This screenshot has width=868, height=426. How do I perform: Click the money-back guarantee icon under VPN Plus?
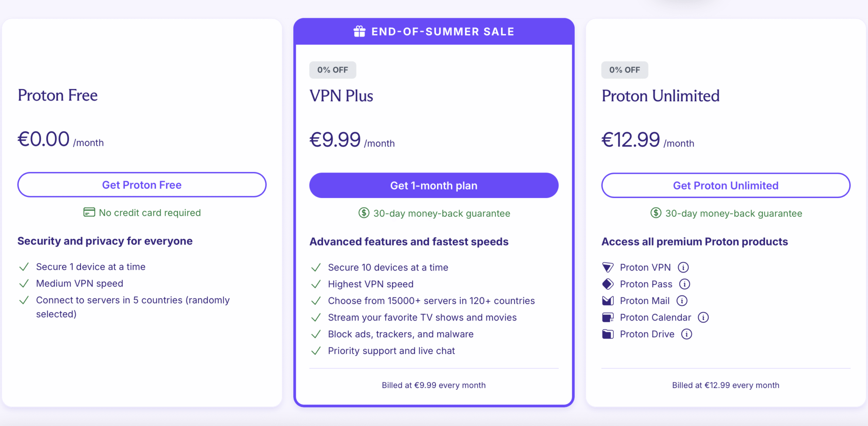pyautogui.click(x=364, y=213)
